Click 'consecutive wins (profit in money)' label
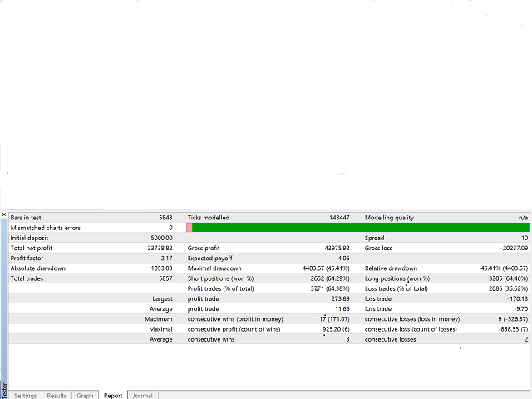532x399 pixels. tap(235, 319)
